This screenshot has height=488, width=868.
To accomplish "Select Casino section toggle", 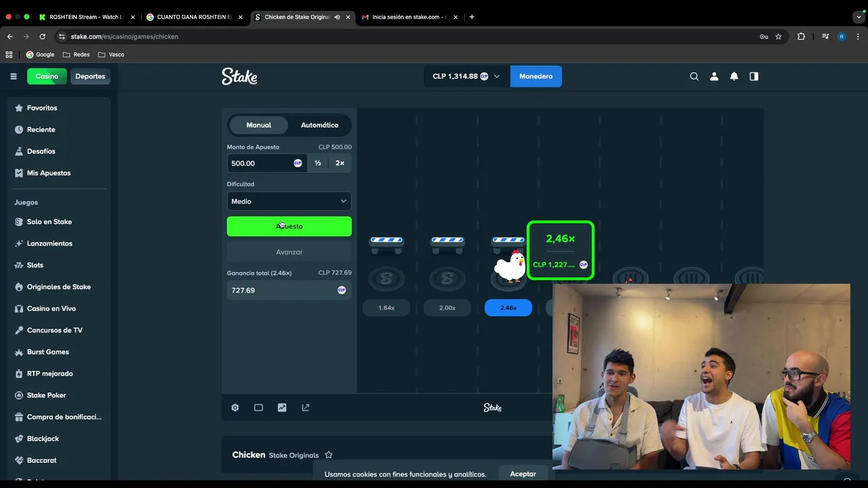I will tap(47, 77).
